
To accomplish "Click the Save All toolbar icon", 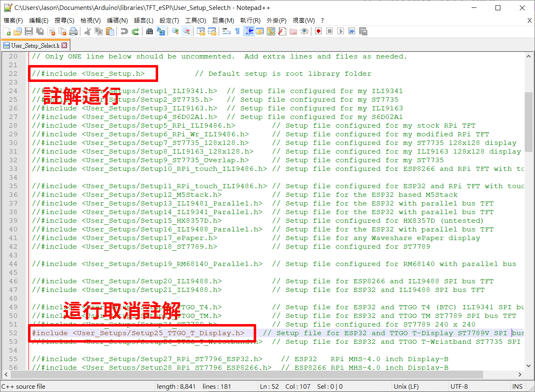I will coord(40,31).
